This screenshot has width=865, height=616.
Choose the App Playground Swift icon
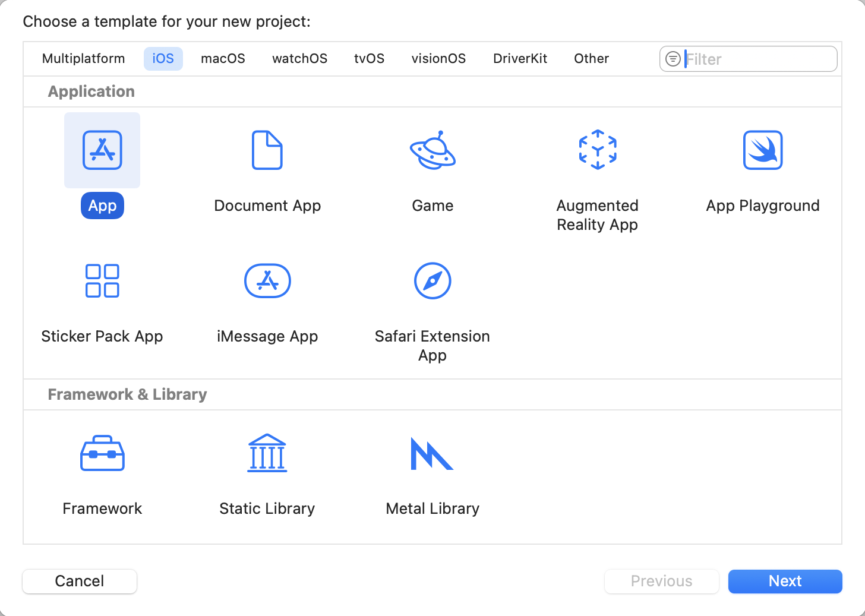[x=763, y=150]
